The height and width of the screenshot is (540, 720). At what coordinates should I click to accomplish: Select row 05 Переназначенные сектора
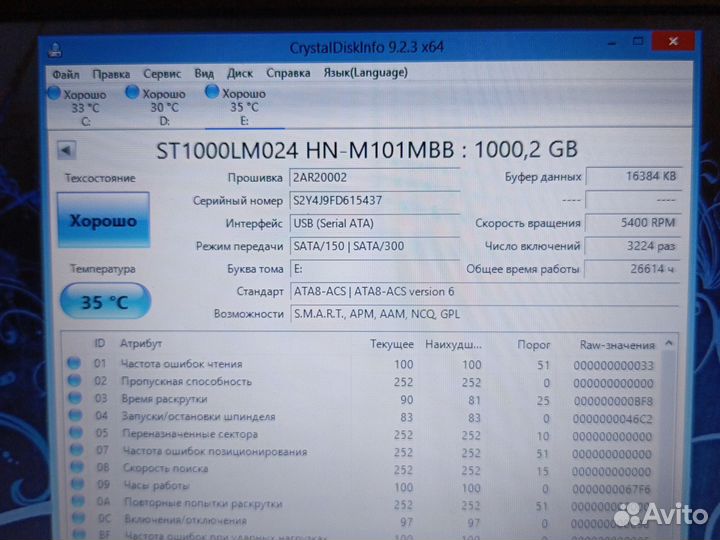tap(363, 435)
